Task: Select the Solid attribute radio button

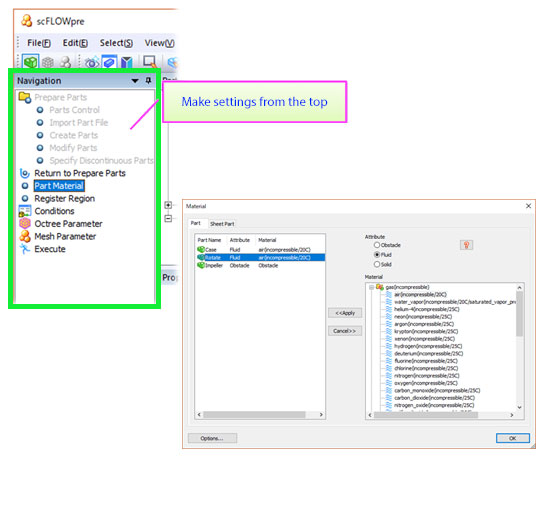Action: click(377, 264)
